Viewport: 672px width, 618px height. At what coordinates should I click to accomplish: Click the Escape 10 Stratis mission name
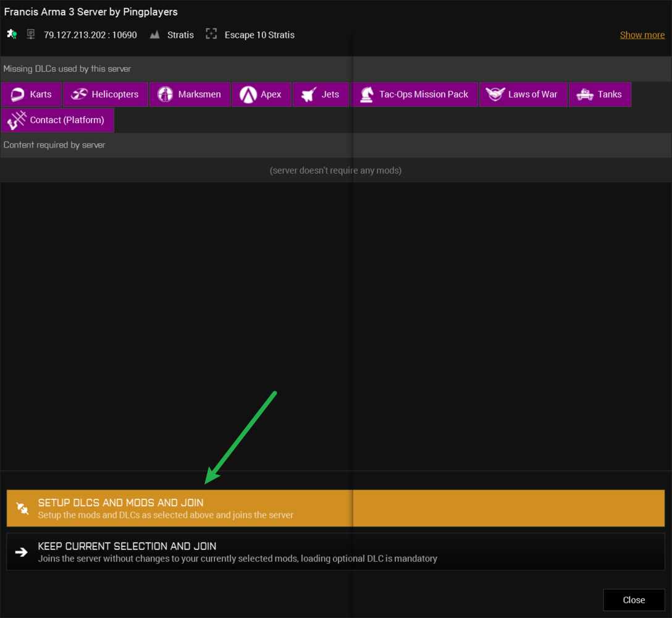pos(259,35)
